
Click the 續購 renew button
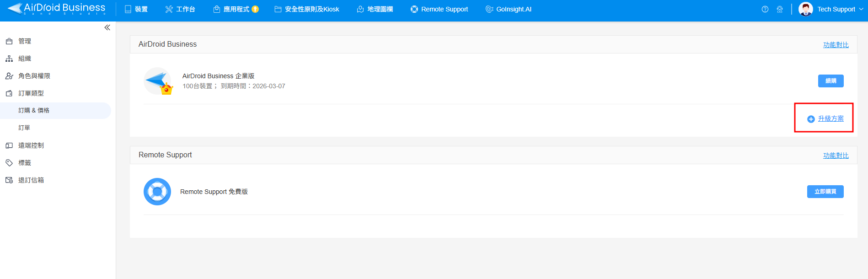830,81
